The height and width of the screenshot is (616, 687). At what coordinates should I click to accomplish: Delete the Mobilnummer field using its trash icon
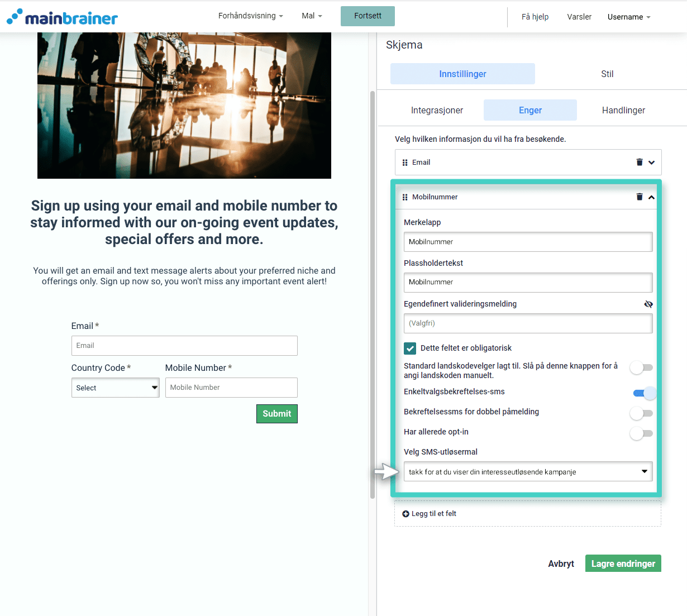click(640, 197)
